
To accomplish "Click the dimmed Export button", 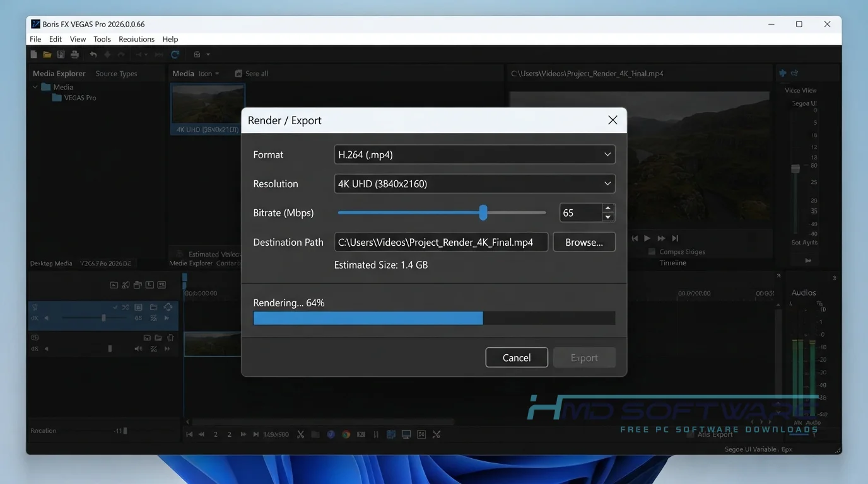I will click(584, 357).
